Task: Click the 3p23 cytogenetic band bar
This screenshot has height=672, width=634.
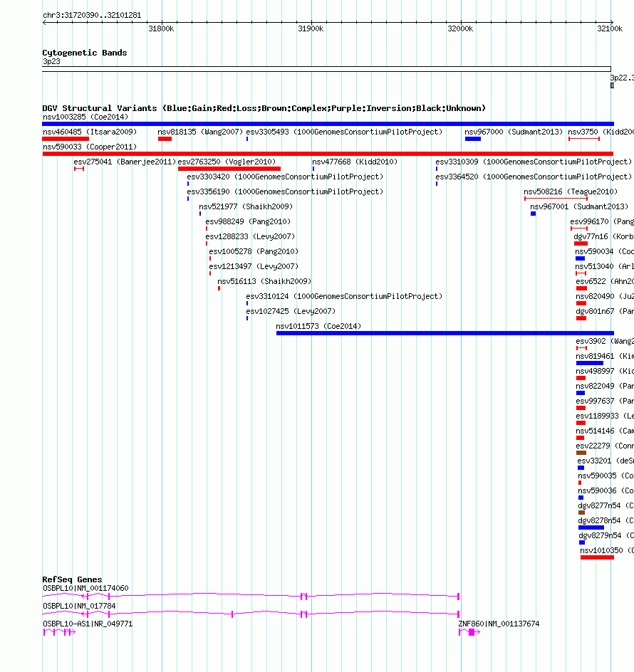Action: pos(326,69)
